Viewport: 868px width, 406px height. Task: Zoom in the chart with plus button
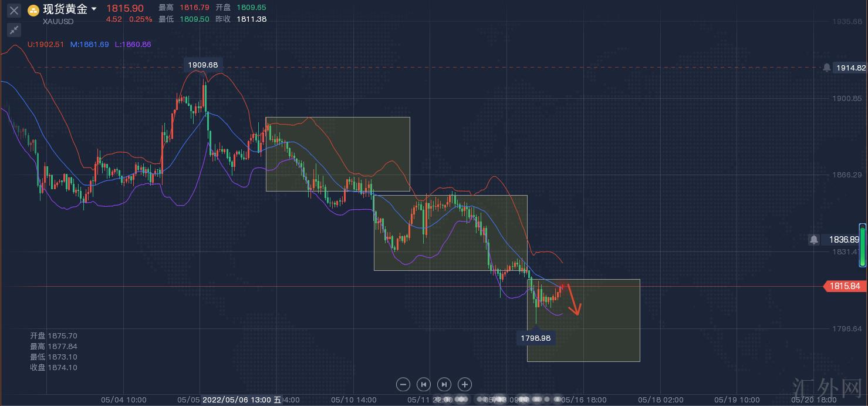click(465, 384)
